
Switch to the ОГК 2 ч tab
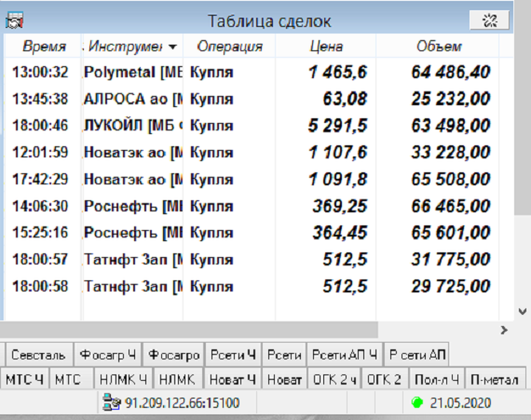click(334, 379)
